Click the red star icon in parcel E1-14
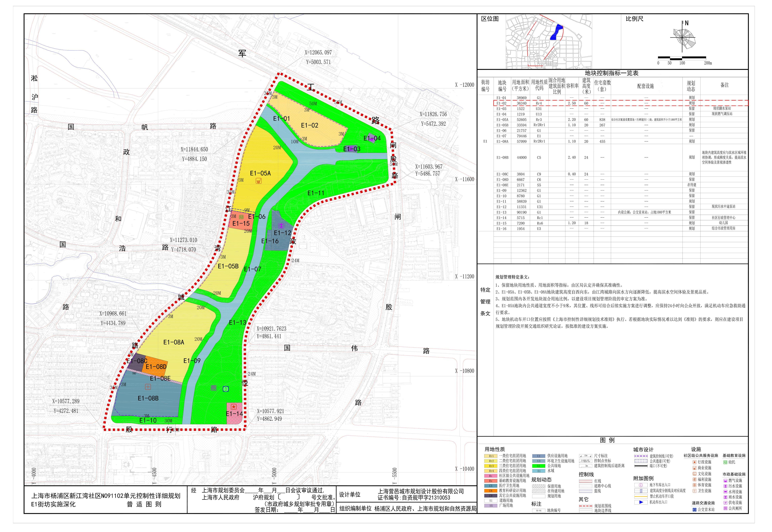The width and height of the screenshot is (772, 532). coord(234,407)
